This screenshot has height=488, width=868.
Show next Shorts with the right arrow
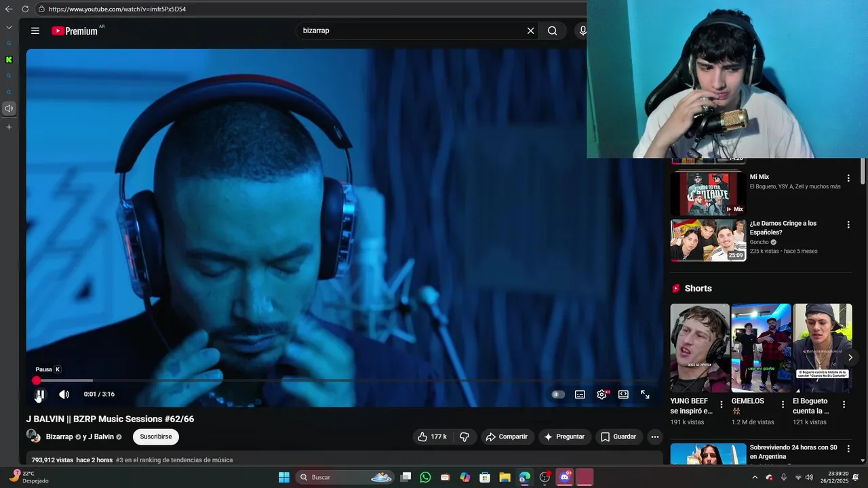(x=850, y=357)
